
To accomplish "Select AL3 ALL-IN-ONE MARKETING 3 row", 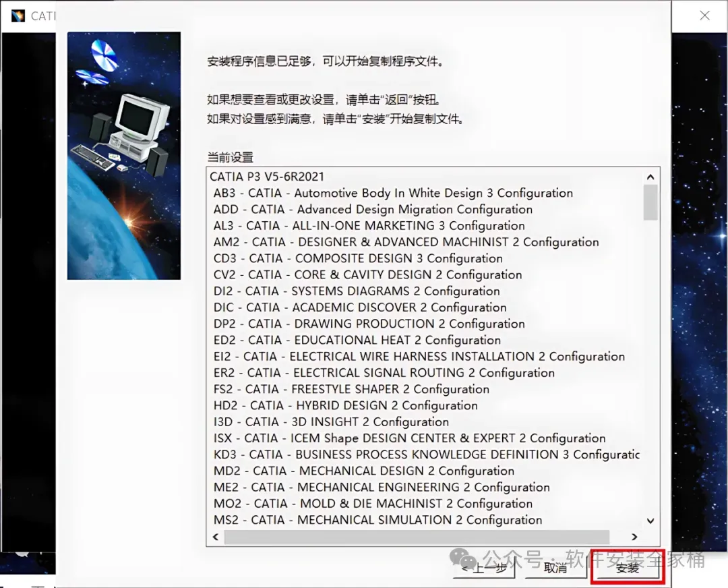I will (x=369, y=226).
